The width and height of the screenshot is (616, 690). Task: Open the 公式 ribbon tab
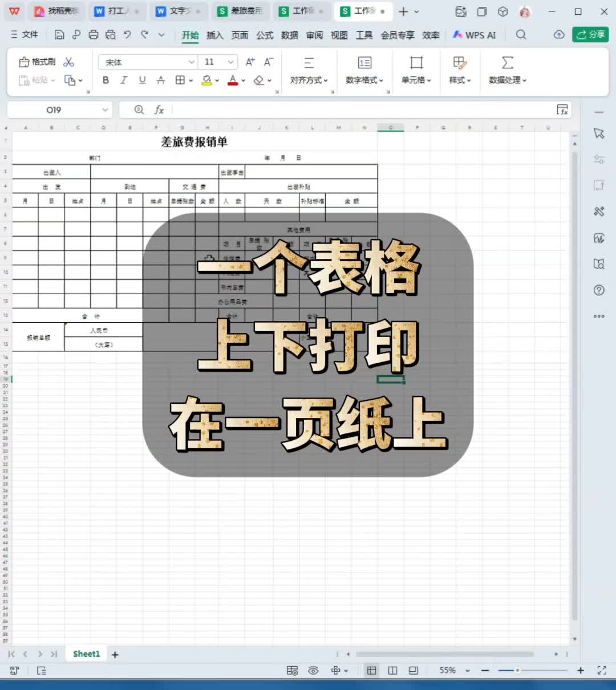[265, 35]
